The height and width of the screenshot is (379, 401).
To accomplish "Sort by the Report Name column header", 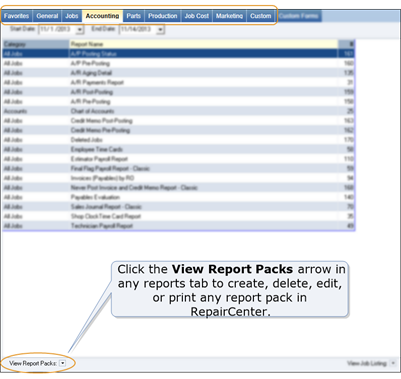I will point(204,44).
